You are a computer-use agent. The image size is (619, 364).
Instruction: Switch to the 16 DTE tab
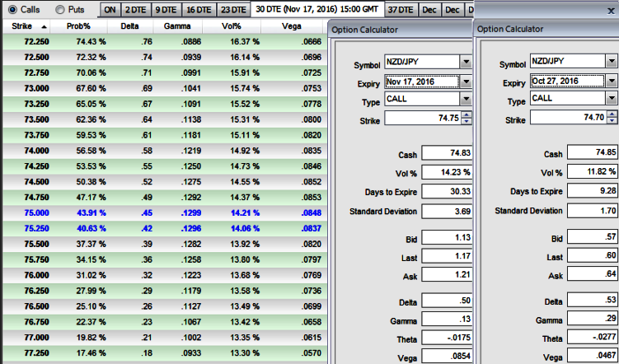click(198, 10)
